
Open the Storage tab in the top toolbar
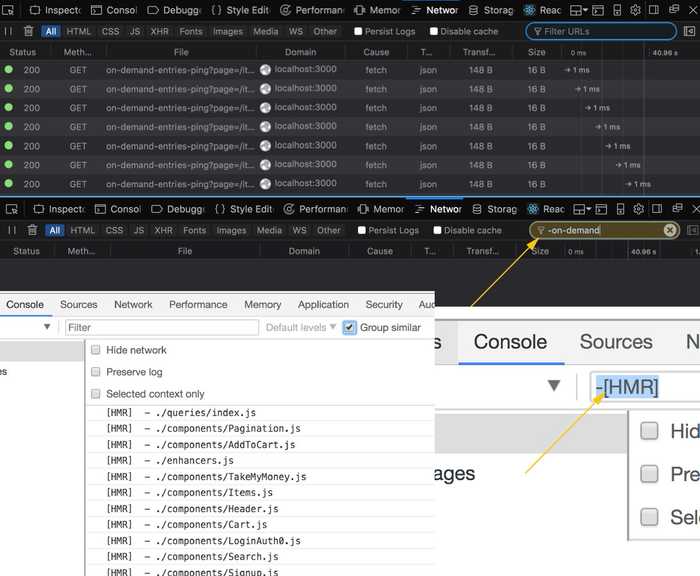pos(491,10)
